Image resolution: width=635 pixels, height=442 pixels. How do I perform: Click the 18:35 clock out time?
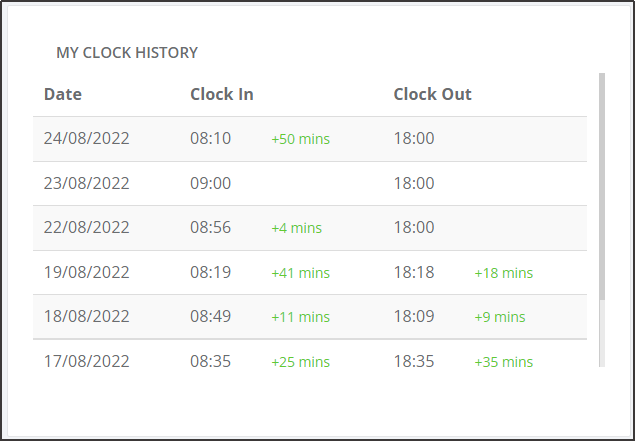click(414, 361)
